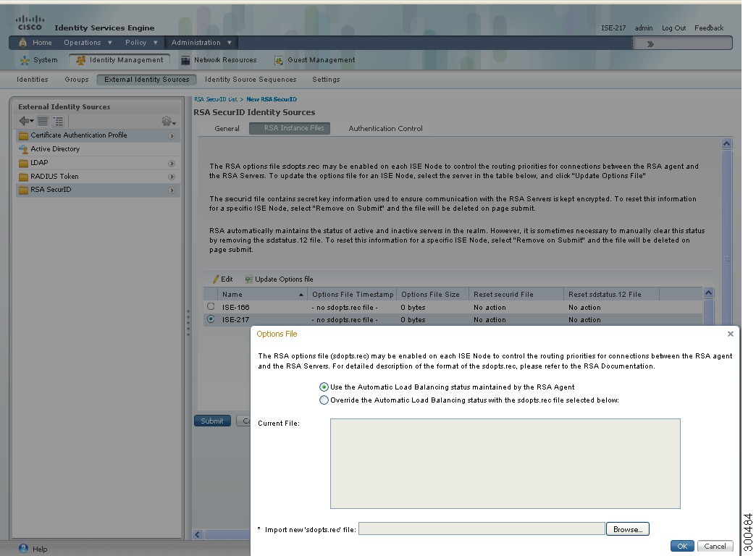Click the Update Options file icon
Screen dimensions: 756x556
click(249, 279)
